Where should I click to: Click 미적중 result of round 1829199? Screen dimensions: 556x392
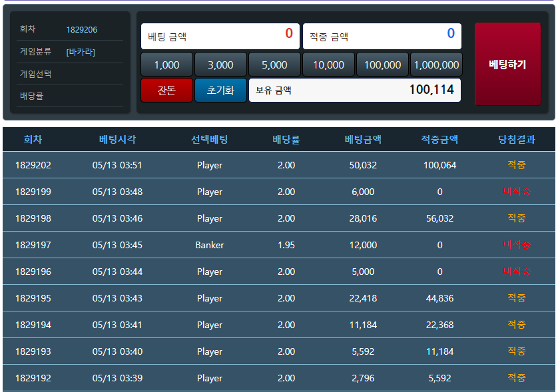click(x=517, y=192)
